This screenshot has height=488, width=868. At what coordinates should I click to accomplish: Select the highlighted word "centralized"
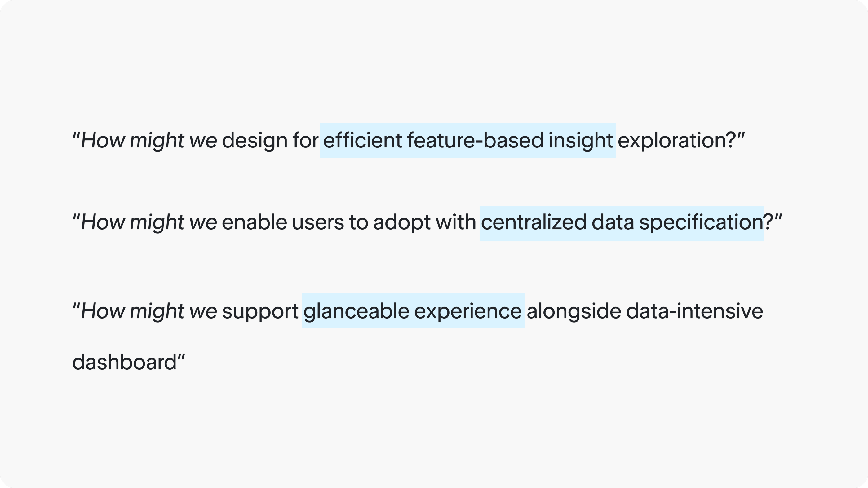(534, 222)
